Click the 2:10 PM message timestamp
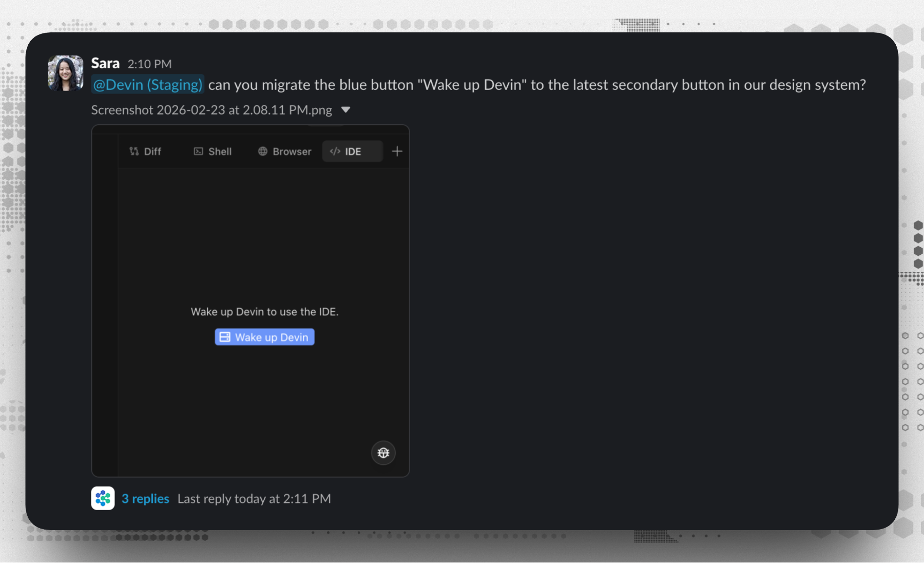The width and height of the screenshot is (924, 563). coord(149,64)
